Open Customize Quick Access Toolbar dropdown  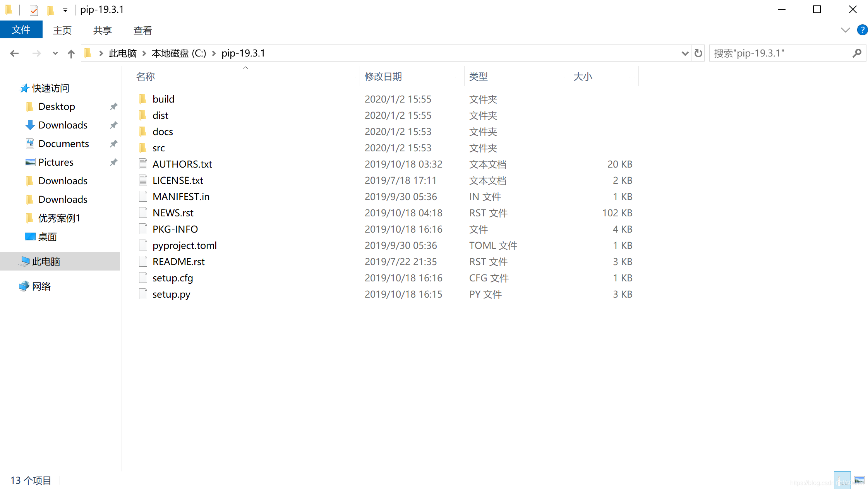click(65, 10)
